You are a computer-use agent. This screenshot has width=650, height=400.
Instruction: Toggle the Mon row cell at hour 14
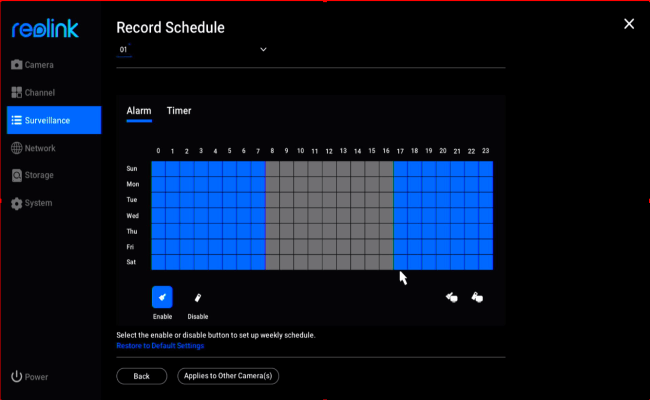pyautogui.click(x=358, y=184)
